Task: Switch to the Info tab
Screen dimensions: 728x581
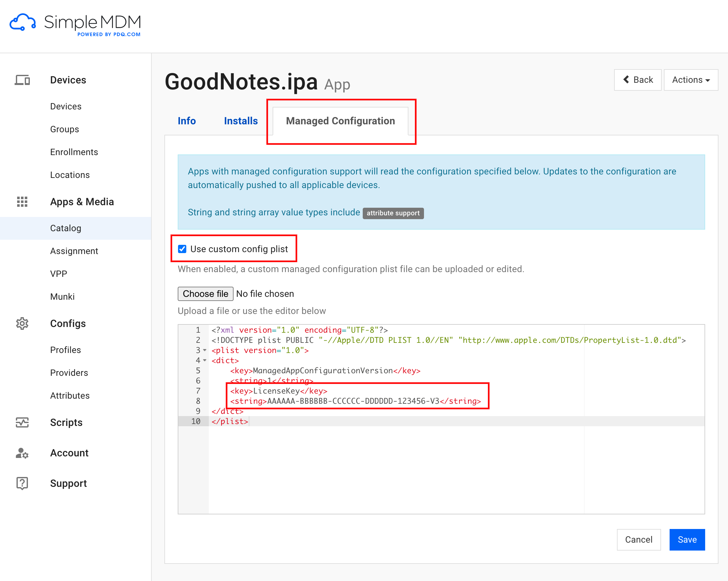Action: pos(186,121)
